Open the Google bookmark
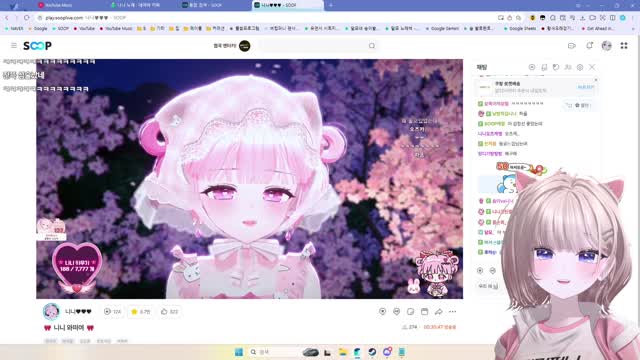This screenshot has height=360, width=640. pyautogui.click(x=37, y=29)
